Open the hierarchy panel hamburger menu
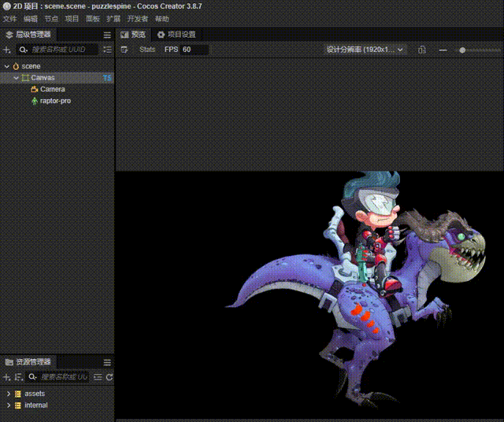The image size is (504, 422). click(107, 35)
